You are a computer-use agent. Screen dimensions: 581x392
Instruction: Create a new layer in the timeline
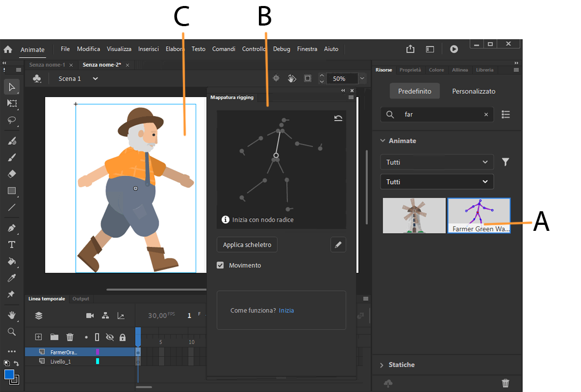38,337
